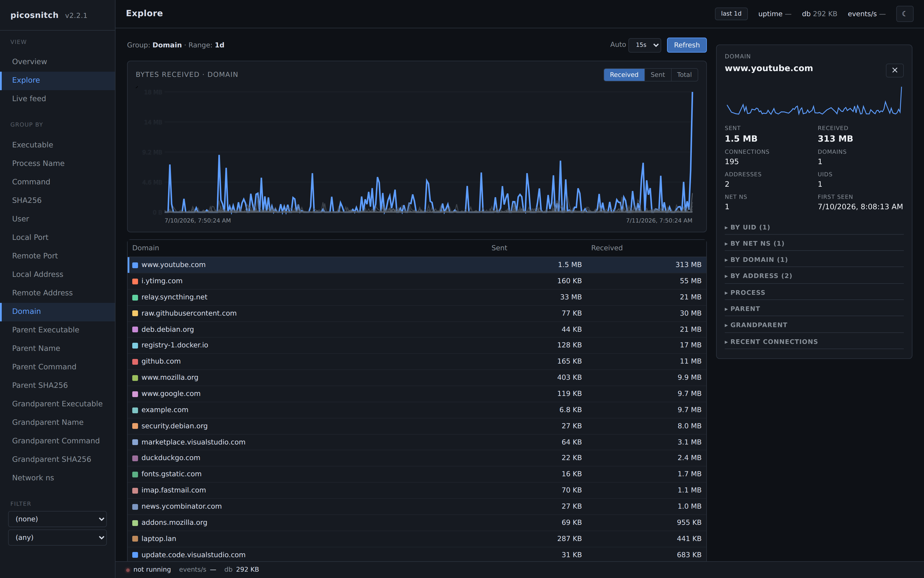Screen dimensions: 924x578
Task: Close the www.youtube.com detail panel
Action: coord(895,70)
